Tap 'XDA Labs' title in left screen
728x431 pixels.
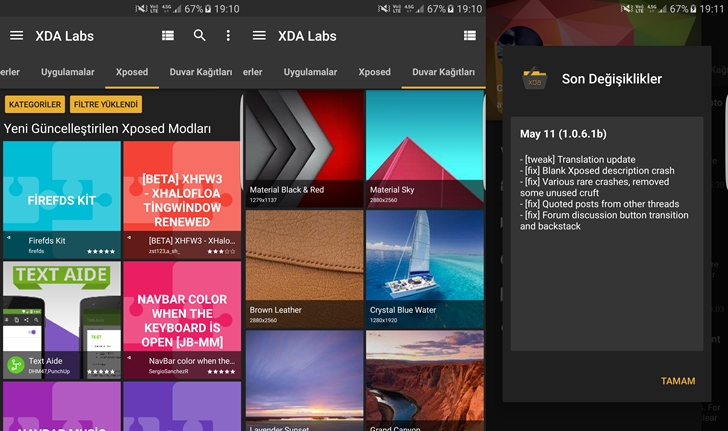[x=65, y=36]
